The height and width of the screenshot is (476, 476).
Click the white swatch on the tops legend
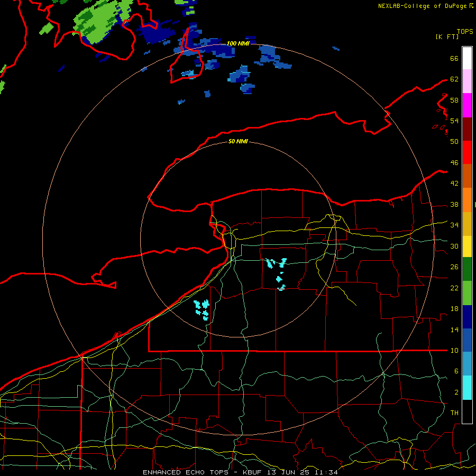(x=467, y=58)
